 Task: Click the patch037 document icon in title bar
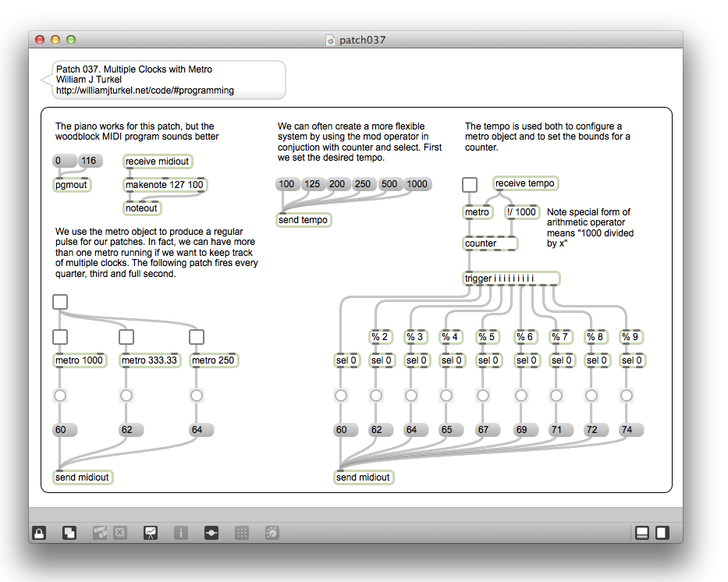point(330,40)
